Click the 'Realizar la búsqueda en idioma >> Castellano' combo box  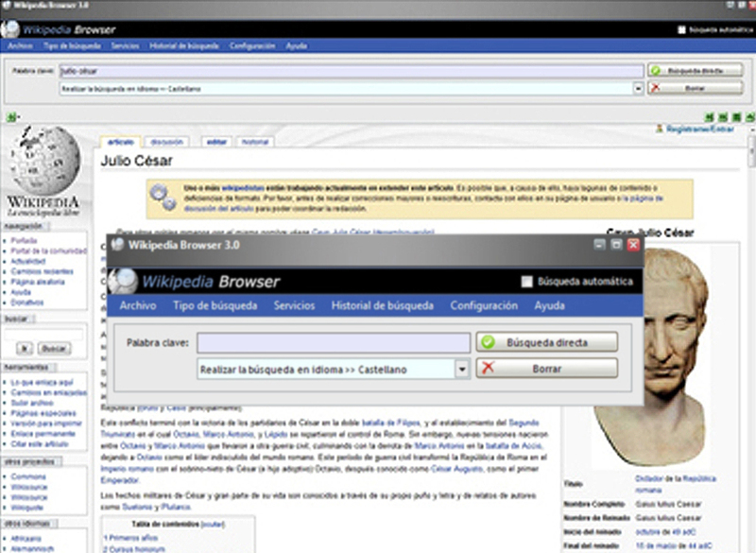[333, 370]
